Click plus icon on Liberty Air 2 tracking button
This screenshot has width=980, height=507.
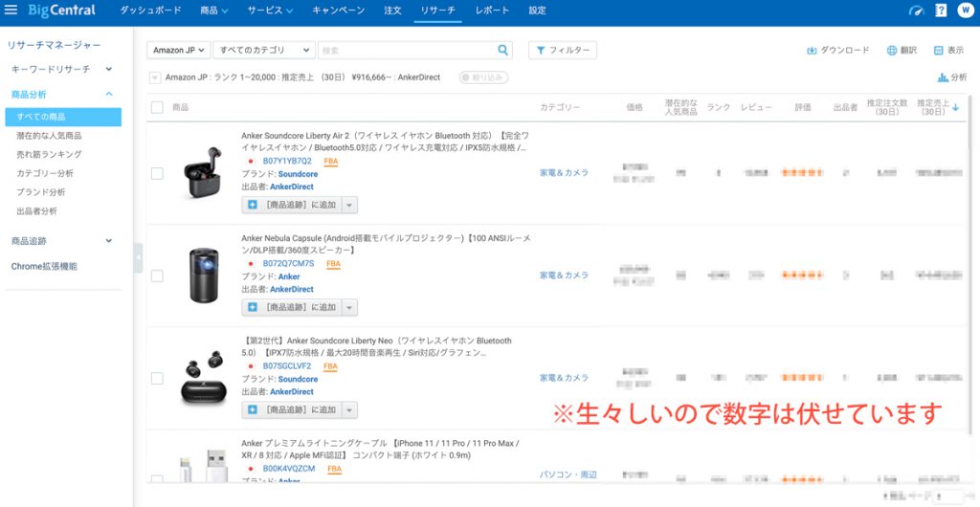point(253,205)
